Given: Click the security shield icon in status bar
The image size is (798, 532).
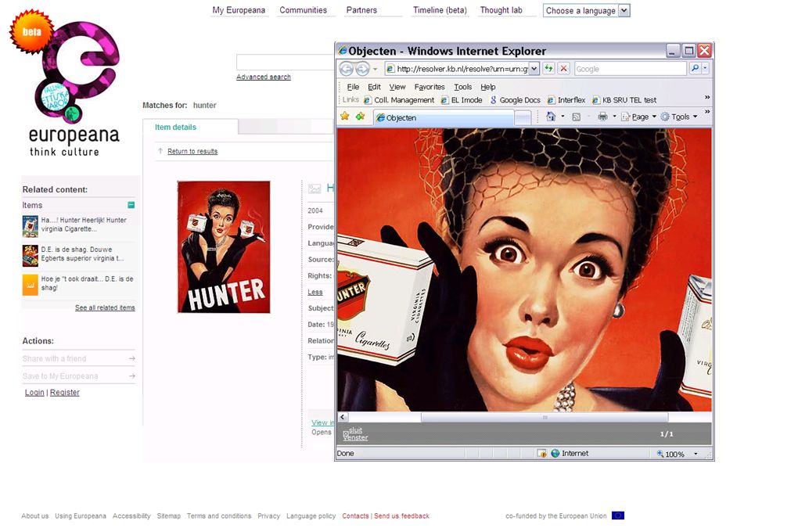Looking at the screenshot, I should coord(541,453).
